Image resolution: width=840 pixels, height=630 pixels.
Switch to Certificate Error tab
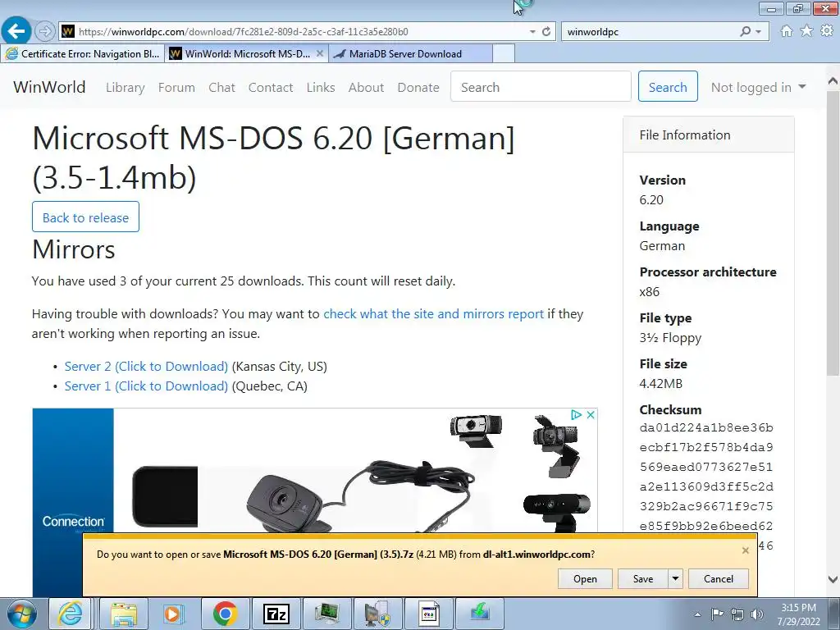tap(83, 53)
